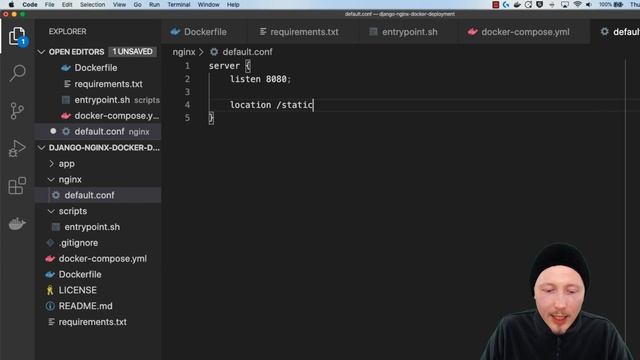The image size is (640, 360).
Task: Click the closing brace on line 5
Action: coord(211,118)
